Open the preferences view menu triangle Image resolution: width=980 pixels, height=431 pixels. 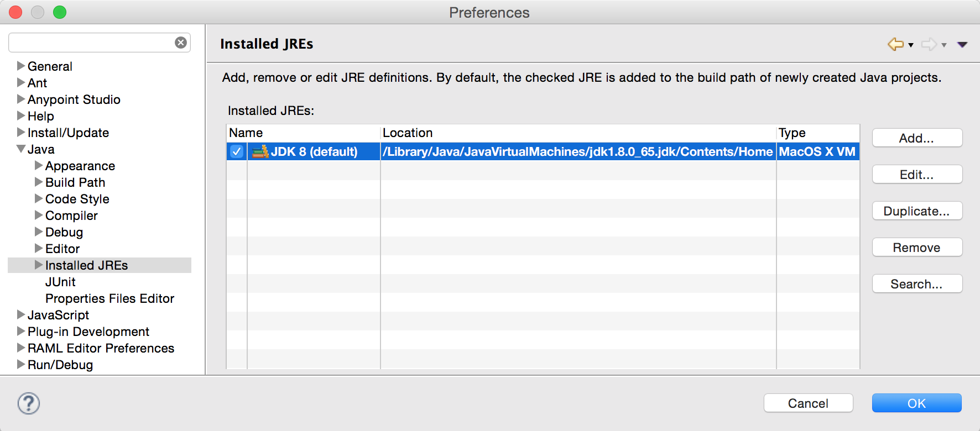(x=962, y=45)
